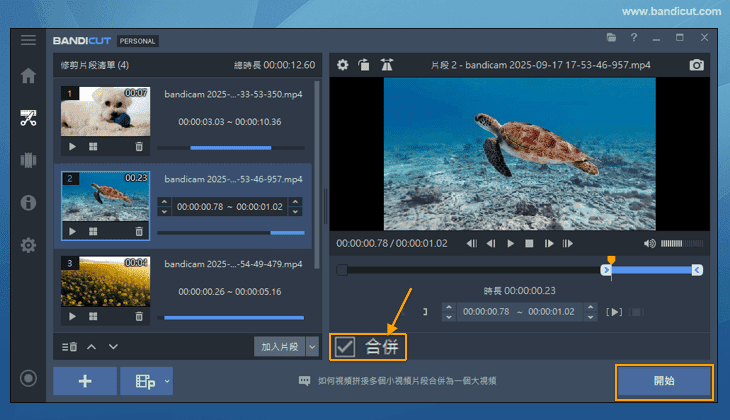Click the 加入片段 add segment button
The image size is (730, 420).
pos(280,347)
